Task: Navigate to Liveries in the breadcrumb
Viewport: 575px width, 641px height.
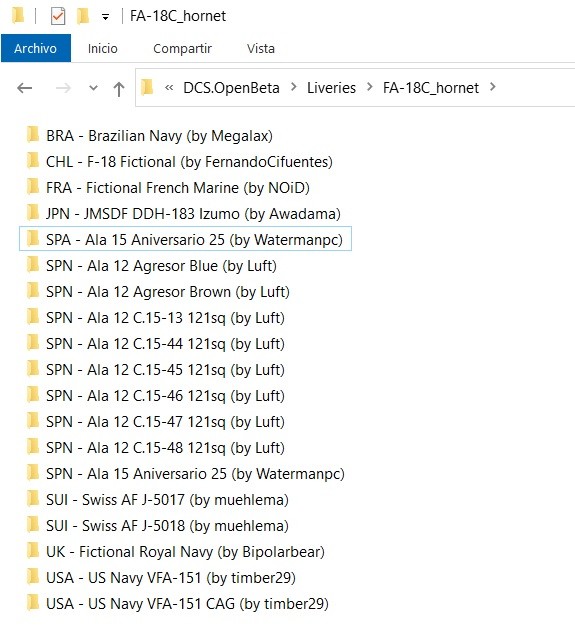Action: 331,87
